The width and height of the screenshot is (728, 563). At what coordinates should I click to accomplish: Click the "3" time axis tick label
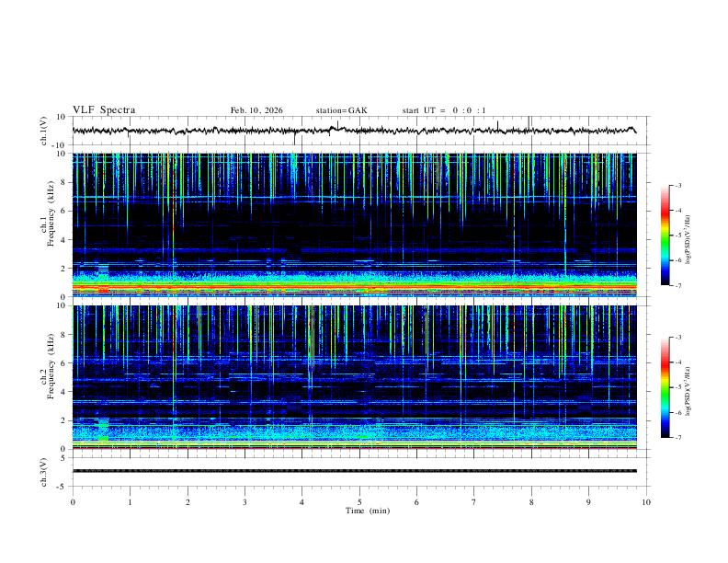[245, 502]
